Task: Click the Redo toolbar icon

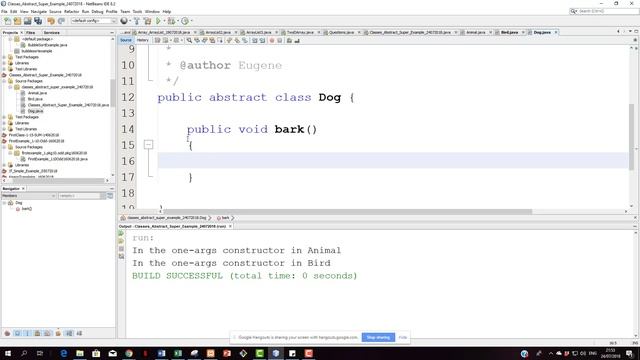Action: (x=61, y=21)
